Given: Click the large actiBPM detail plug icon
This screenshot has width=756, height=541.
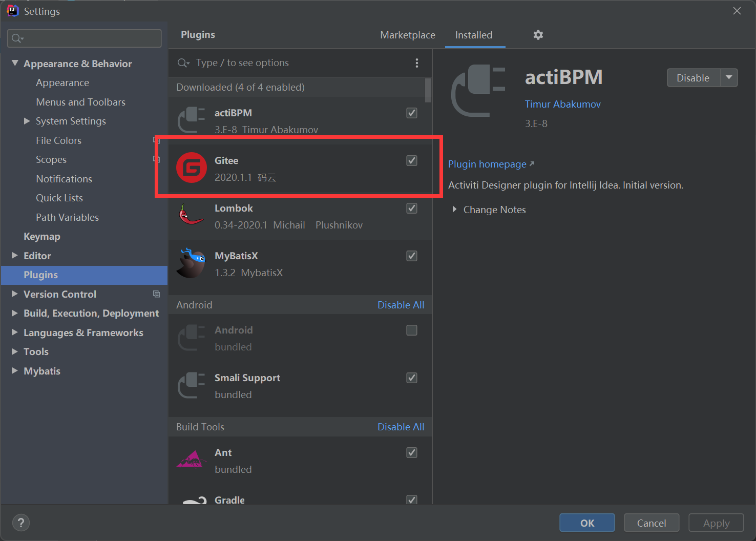Looking at the screenshot, I should pyautogui.click(x=478, y=91).
